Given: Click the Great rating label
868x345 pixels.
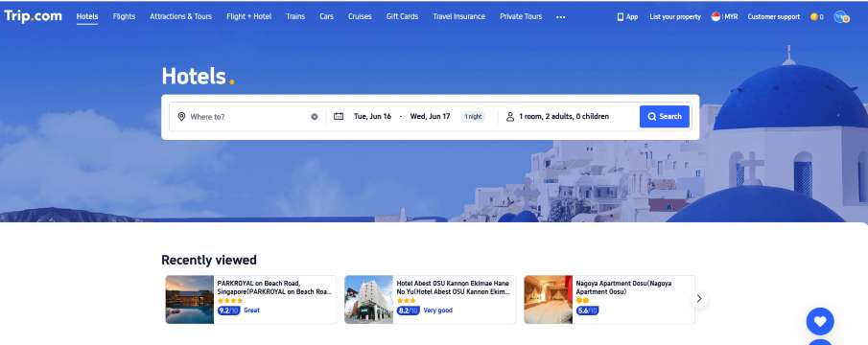Looking at the screenshot, I should [x=252, y=310].
